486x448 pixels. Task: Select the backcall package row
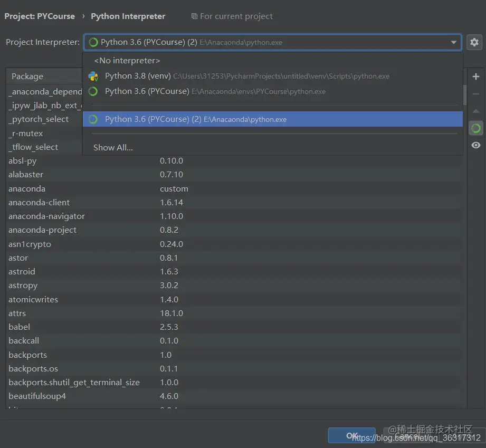(x=235, y=341)
